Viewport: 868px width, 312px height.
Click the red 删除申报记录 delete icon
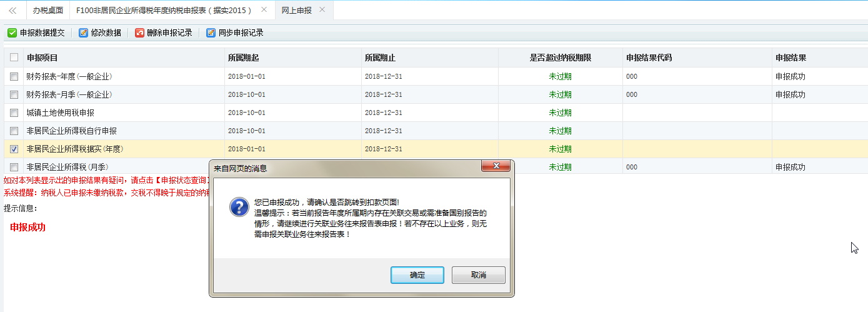(139, 33)
